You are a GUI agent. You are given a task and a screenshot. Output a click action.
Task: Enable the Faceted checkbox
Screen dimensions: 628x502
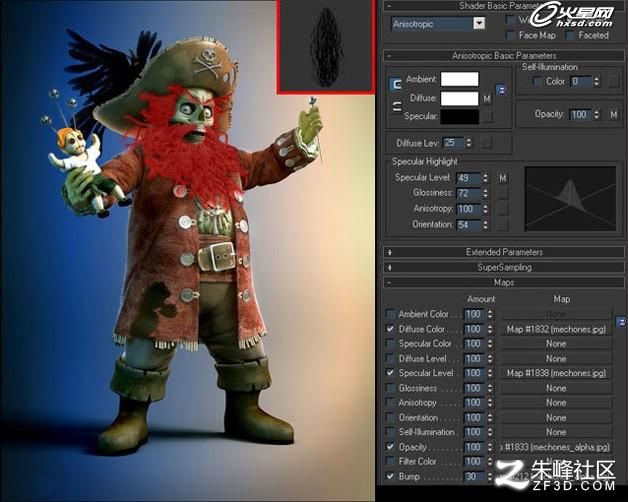tap(570, 35)
